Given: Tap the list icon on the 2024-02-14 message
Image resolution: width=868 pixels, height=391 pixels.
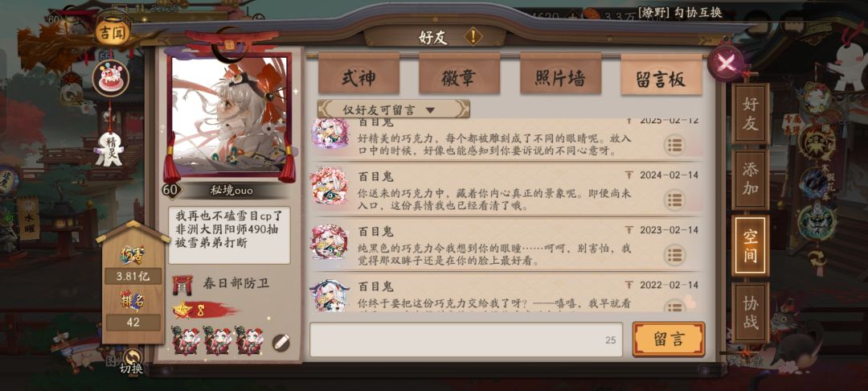Looking at the screenshot, I should click(674, 200).
